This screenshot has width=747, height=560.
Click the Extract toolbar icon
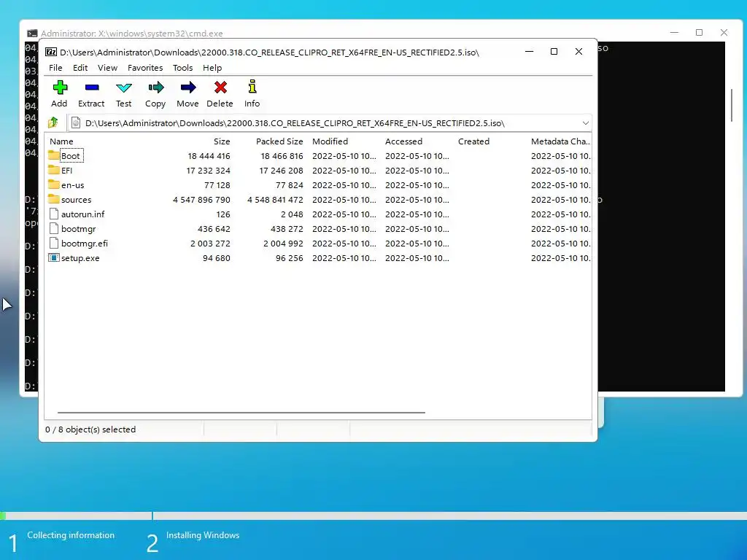pos(91,87)
